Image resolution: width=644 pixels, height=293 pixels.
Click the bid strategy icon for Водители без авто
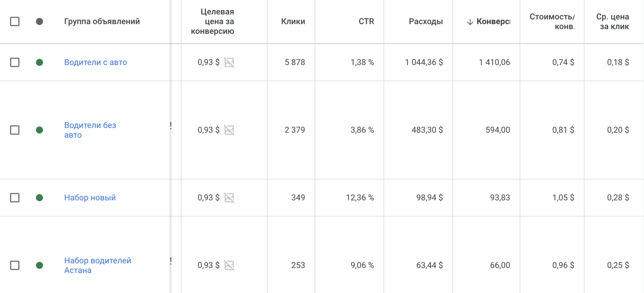point(229,130)
